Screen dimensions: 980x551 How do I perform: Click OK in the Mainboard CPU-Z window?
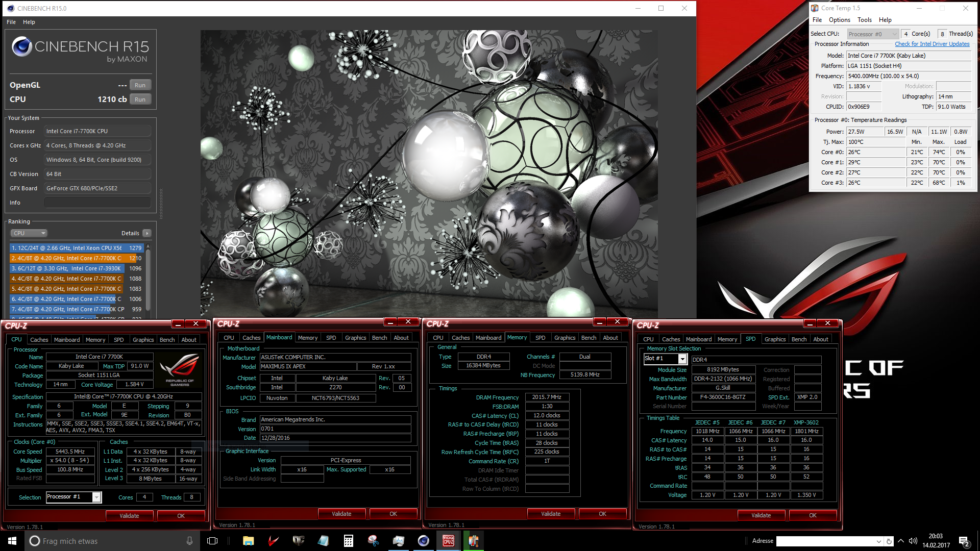(x=393, y=514)
